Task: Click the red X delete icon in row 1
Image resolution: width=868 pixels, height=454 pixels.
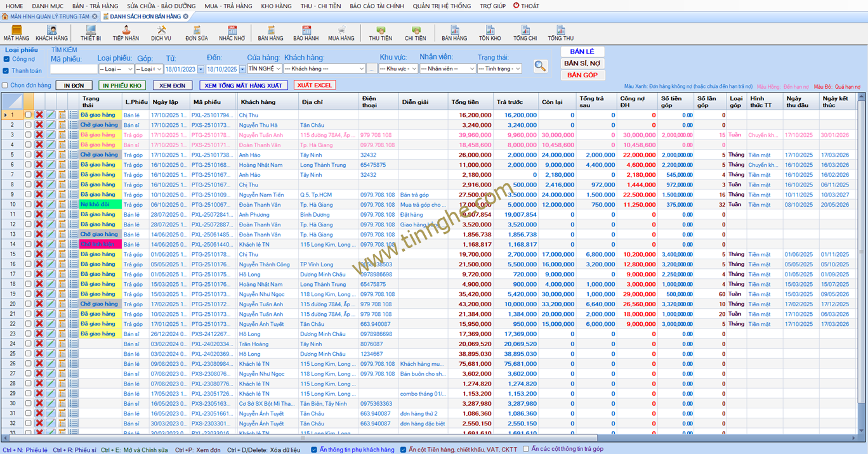Action: (x=39, y=115)
